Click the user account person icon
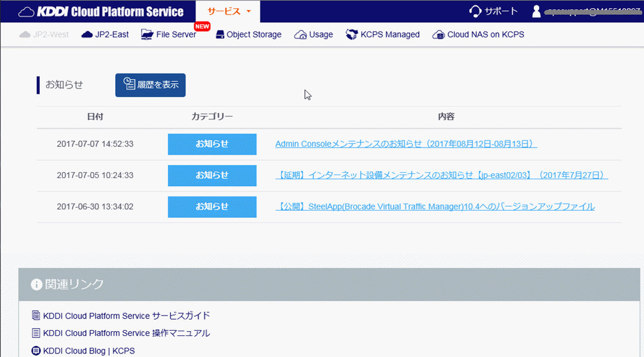 [536, 12]
